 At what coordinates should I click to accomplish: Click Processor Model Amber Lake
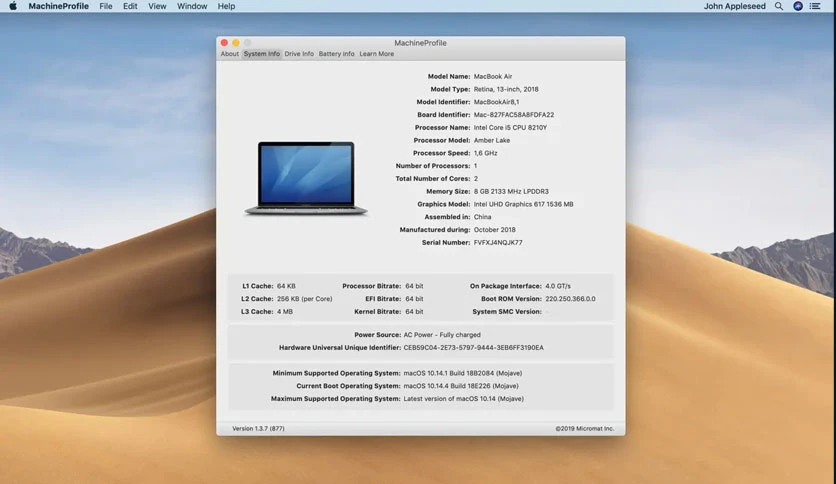pyautogui.click(x=492, y=141)
